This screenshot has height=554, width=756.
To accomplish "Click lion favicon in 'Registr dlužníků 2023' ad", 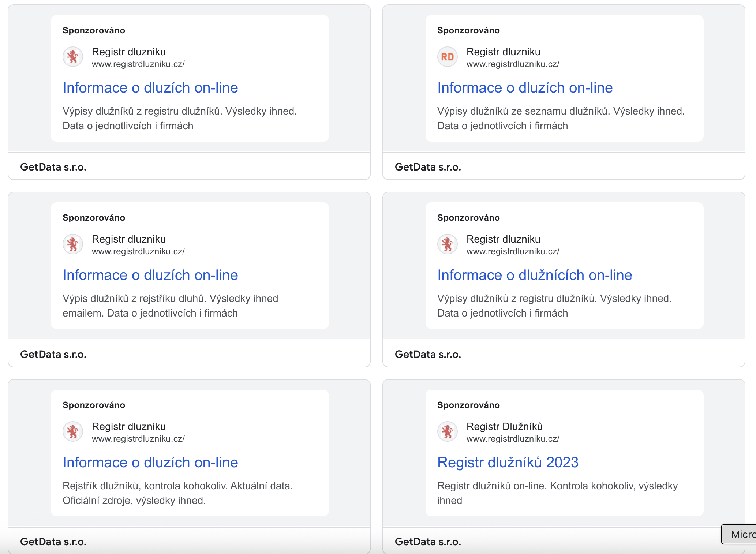I will pos(447,431).
